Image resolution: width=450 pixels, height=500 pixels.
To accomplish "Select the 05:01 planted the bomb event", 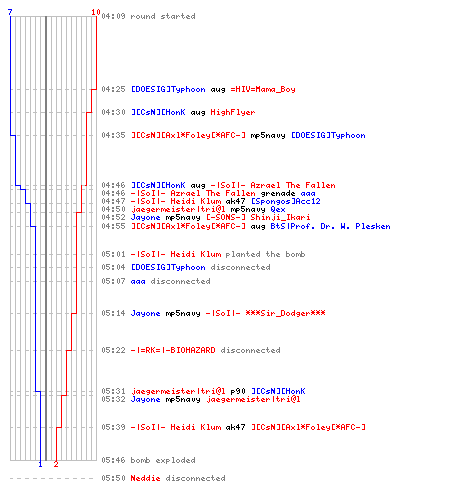I will click(x=203, y=254).
